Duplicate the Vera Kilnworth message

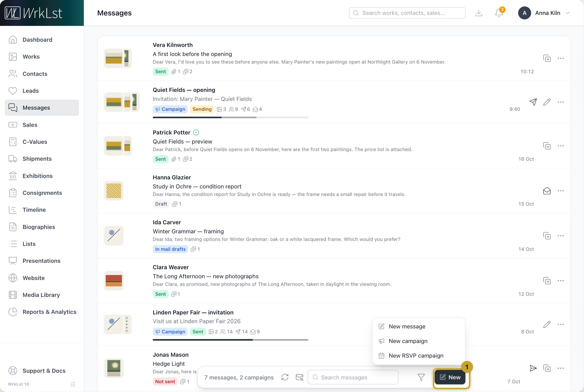click(547, 58)
